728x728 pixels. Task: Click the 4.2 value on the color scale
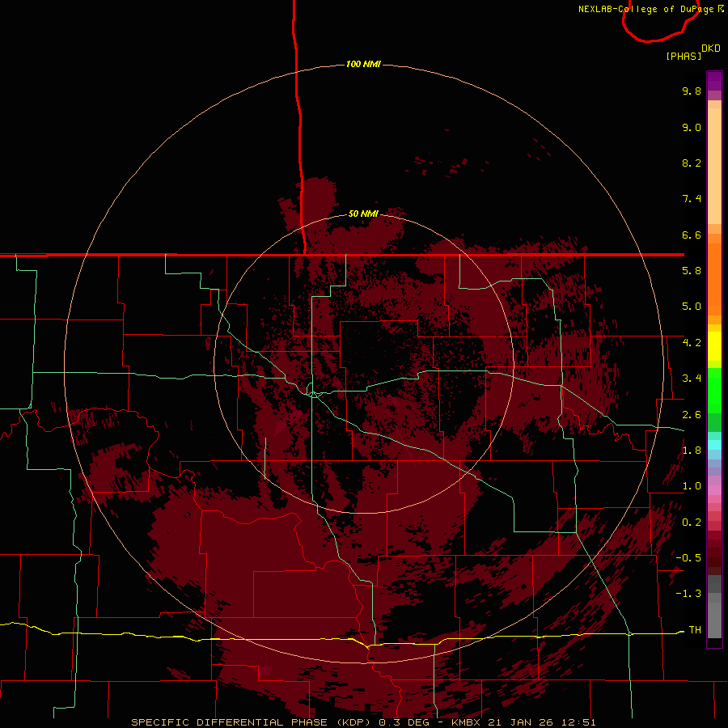[692, 343]
